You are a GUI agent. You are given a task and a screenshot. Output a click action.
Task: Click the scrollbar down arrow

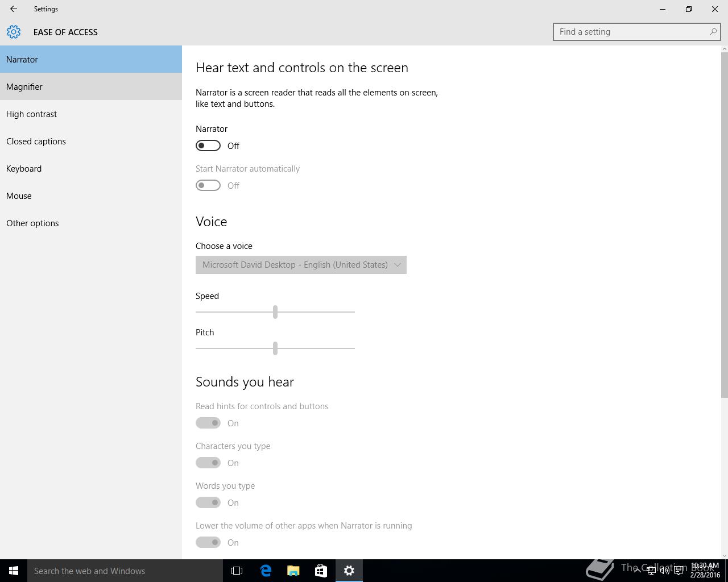tap(724, 555)
